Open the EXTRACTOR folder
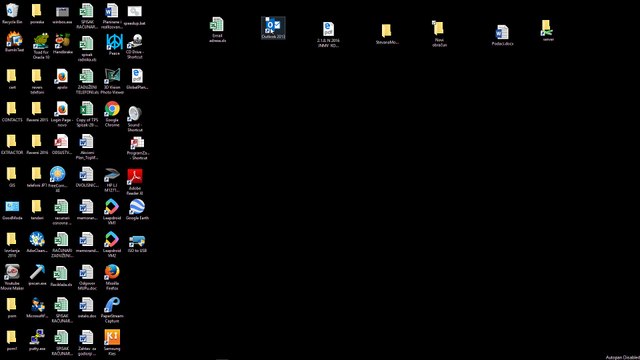 click(x=12, y=144)
